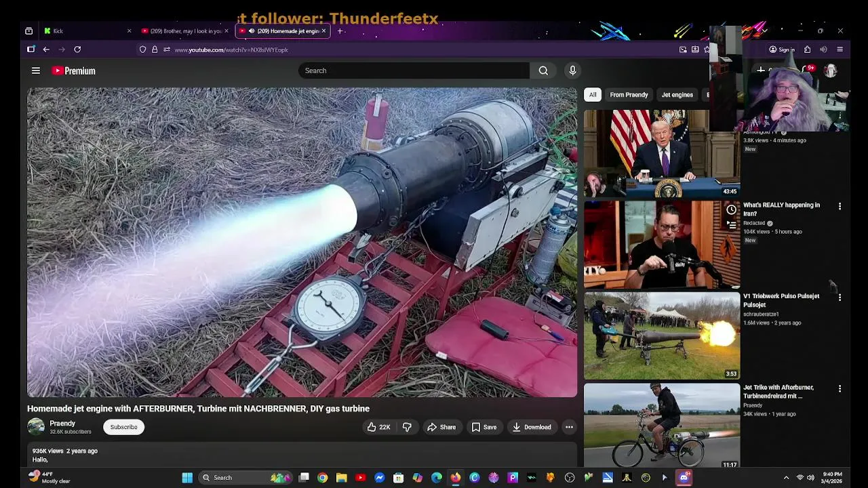Click the Redacted channel name

pos(754,223)
